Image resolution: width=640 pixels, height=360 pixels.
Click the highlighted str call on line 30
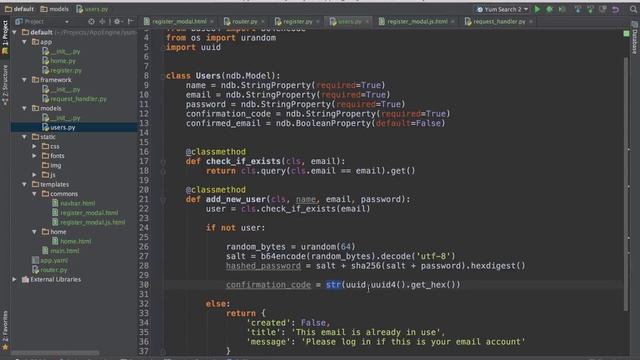pyautogui.click(x=333, y=285)
